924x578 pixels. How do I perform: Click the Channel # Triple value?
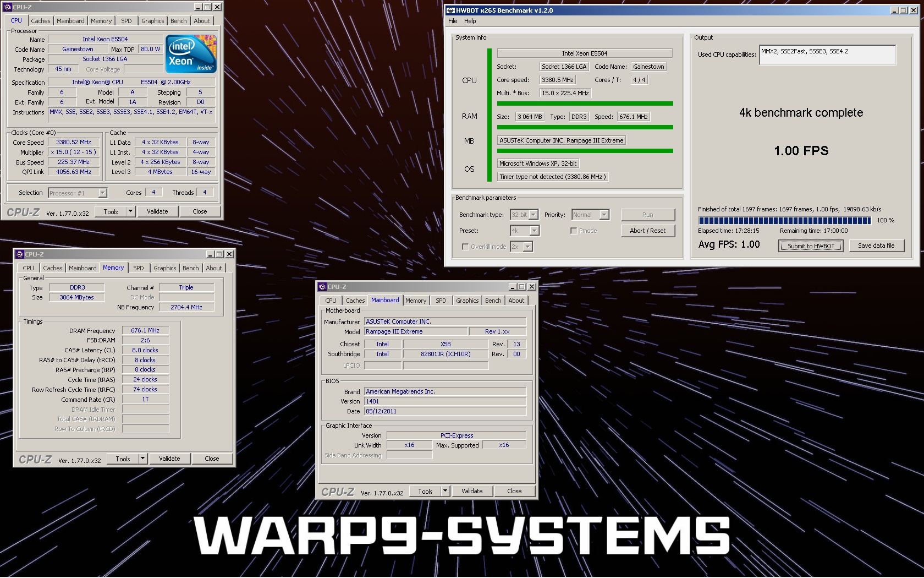pos(186,287)
